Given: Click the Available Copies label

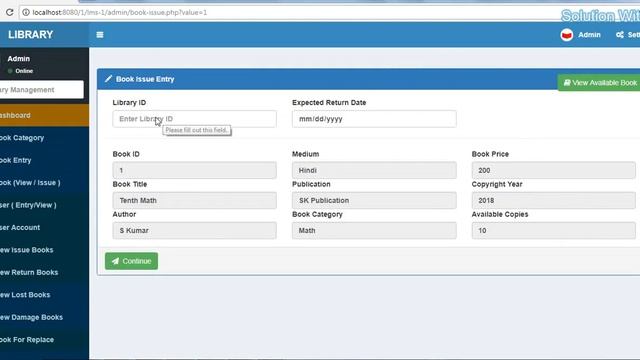Looking at the screenshot, I should click(x=500, y=214).
